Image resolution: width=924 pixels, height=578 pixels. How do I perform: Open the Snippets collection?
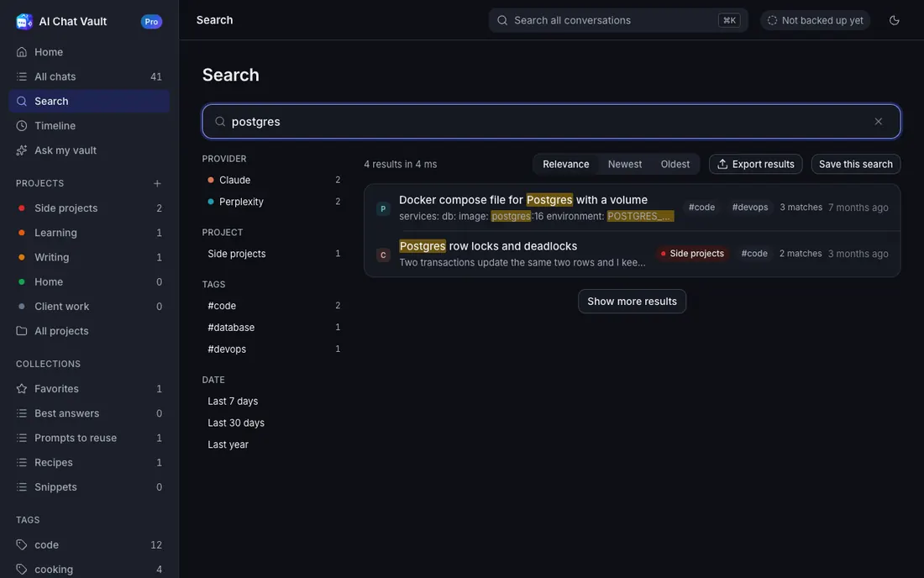(89, 487)
